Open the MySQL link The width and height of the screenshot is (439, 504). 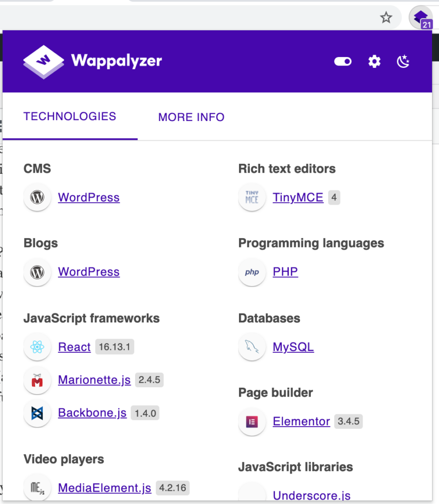pos(293,347)
